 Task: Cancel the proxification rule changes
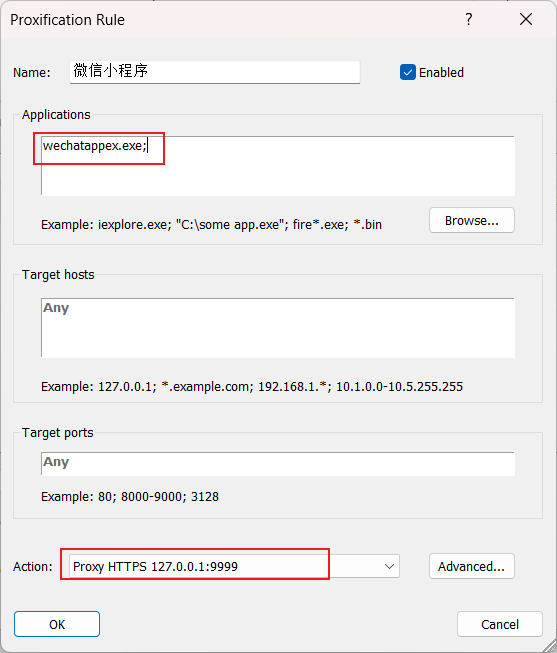[500, 624]
